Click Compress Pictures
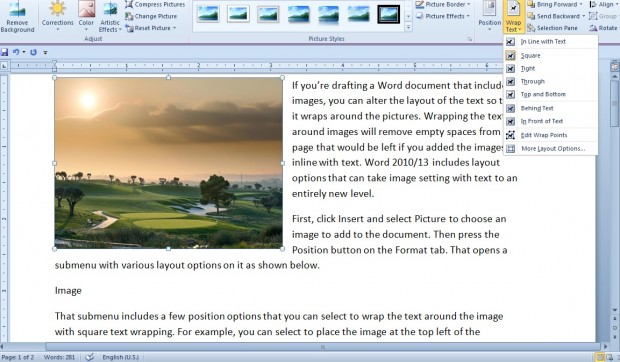620x362 pixels. coord(155,4)
